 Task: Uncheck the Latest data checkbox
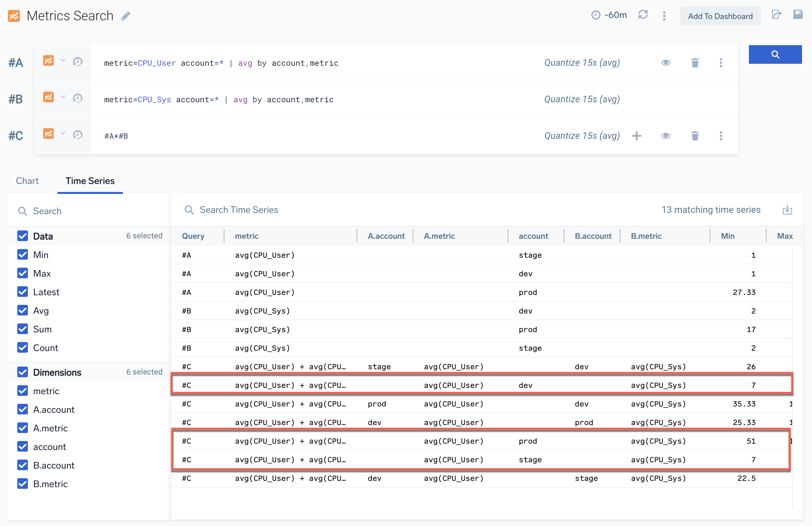[23, 292]
